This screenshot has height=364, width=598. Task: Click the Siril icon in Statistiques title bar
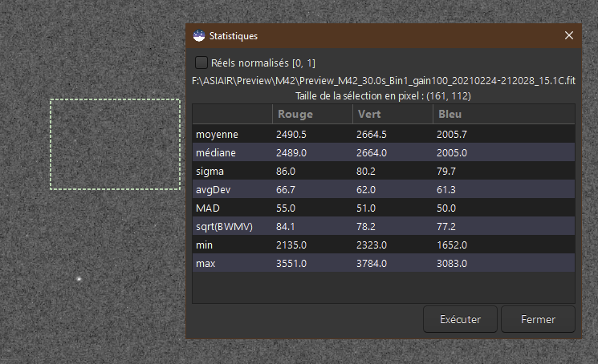tap(199, 36)
